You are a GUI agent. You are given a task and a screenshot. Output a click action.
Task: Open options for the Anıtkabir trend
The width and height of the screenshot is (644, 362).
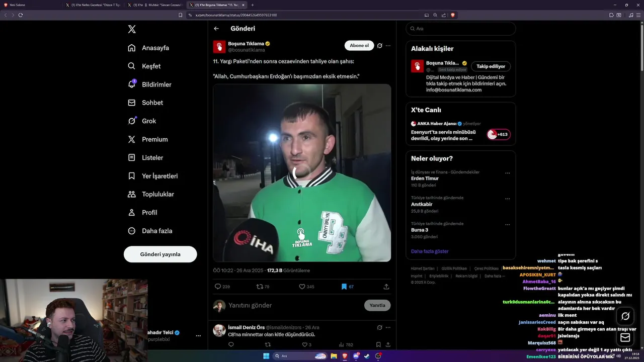[x=508, y=199]
